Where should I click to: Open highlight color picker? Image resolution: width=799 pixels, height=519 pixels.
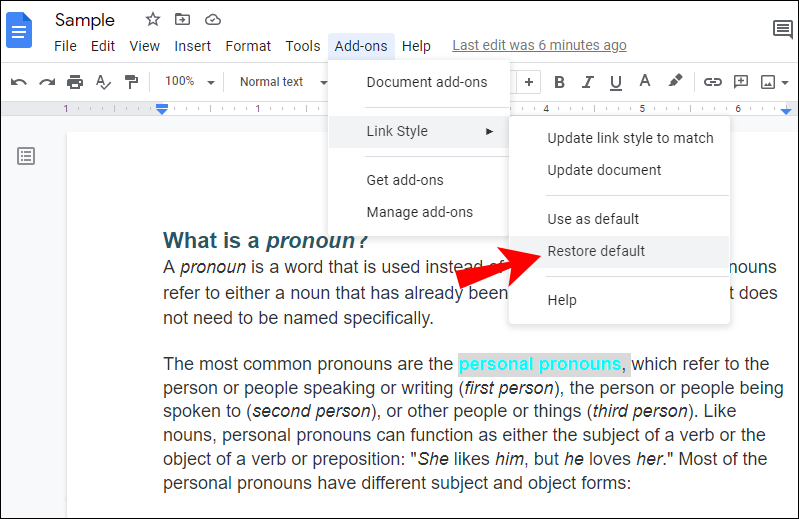pyautogui.click(x=675, y=80)
